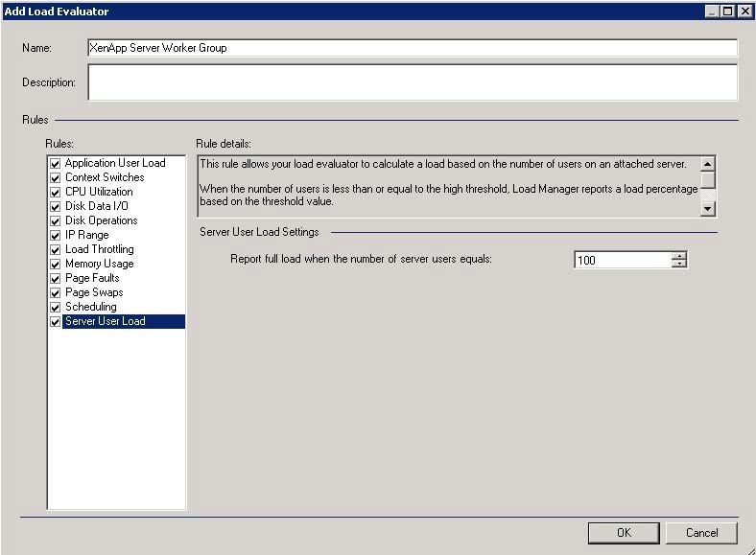Select the Disk Operations rule
The height and width of the screenshot is (555, 756).
102,220
